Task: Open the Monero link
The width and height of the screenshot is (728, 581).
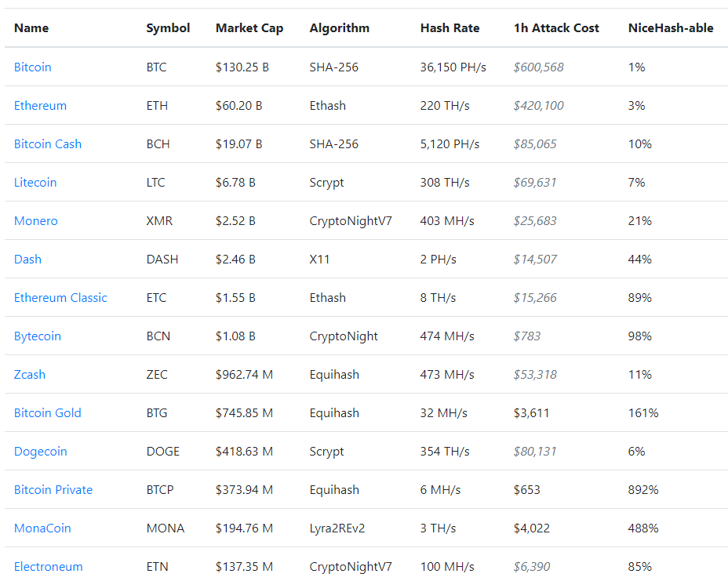Action: tap(36, 221)
